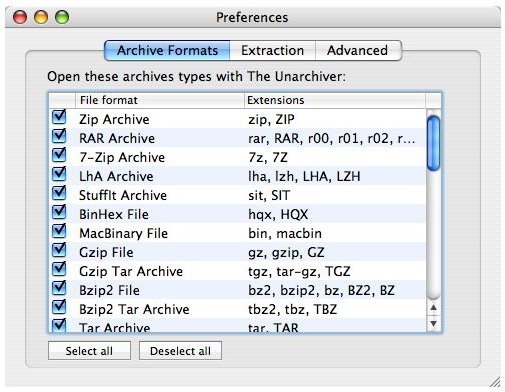Click the 'bz2, bzip2, bz, BZ2, BZ' cell
The image size is (505, 392).
(321, 290)
